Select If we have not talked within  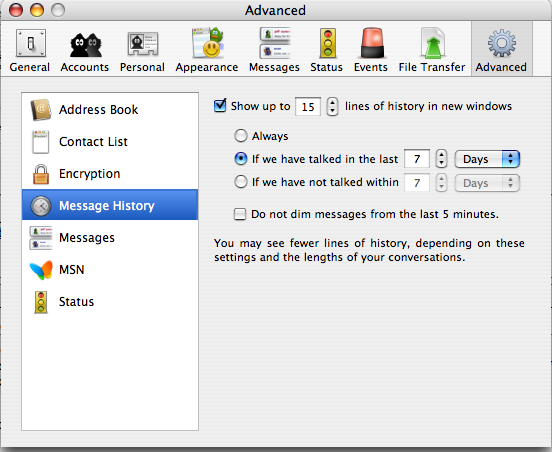pyautogui.click(x=241, y=182)
